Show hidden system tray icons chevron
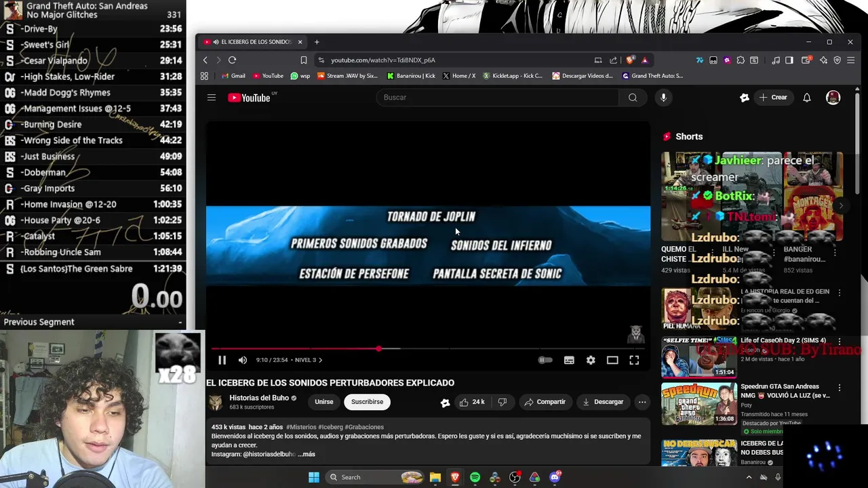868x488 pixels. (x=749, y=477)
